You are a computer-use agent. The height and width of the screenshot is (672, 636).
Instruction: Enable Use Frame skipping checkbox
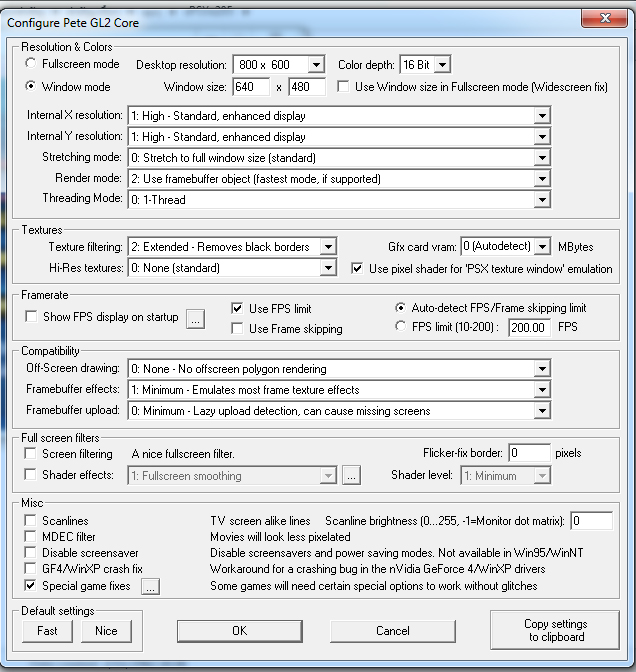point(237,329)
